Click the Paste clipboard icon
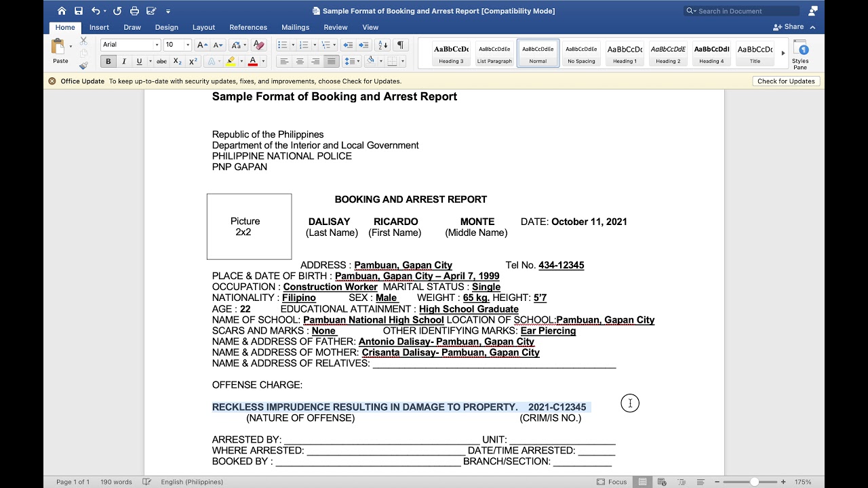This screenshot has height=488, width=868. pos(58,46)
